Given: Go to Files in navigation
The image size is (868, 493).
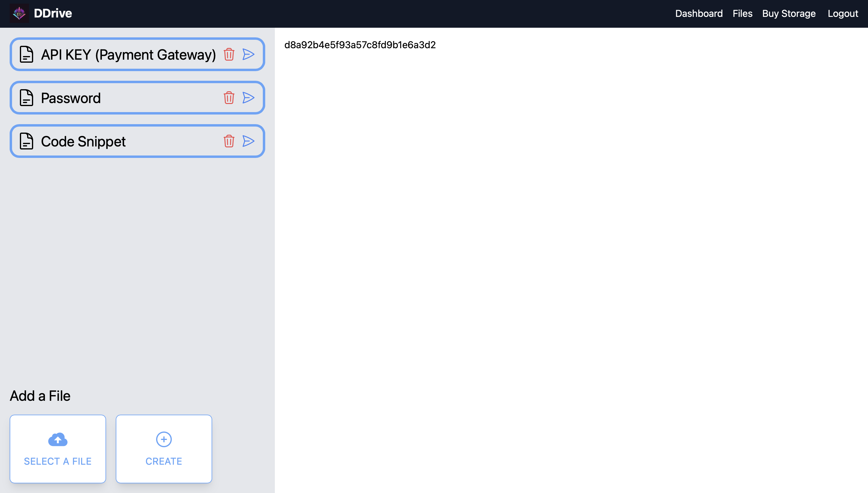Looking at the screenshot, I should point(742,14).
